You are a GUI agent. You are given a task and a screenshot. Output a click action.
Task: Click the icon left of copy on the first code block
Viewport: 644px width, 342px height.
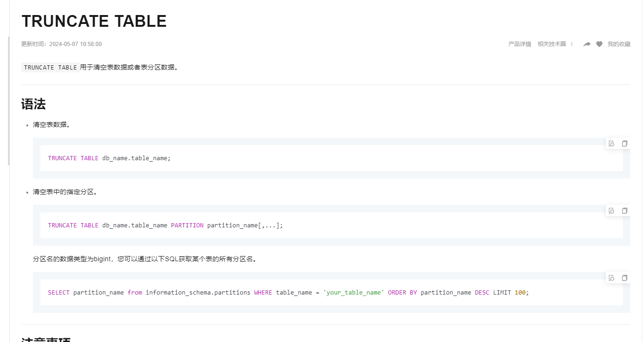tap(612, 144)
